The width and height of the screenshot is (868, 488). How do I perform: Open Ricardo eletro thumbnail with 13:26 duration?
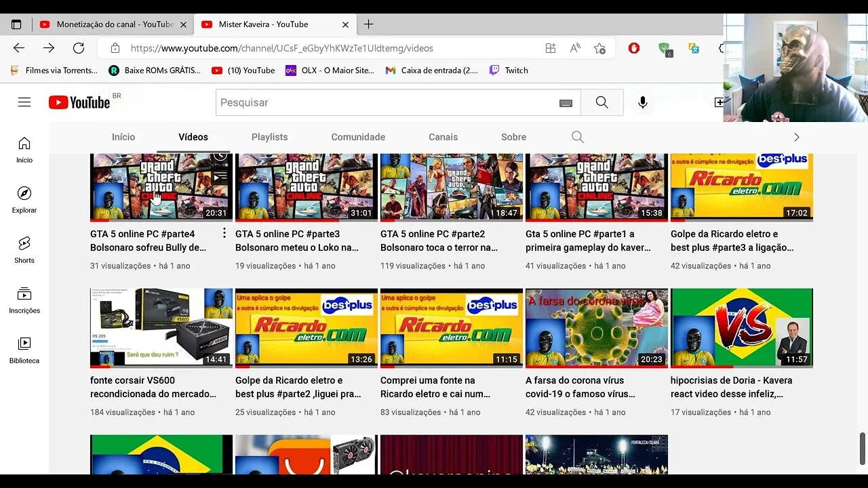(x=307, y=329)
